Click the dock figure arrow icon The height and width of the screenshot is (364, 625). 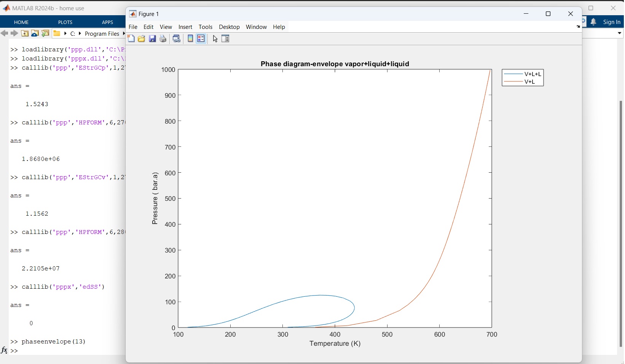pos(578,27)
